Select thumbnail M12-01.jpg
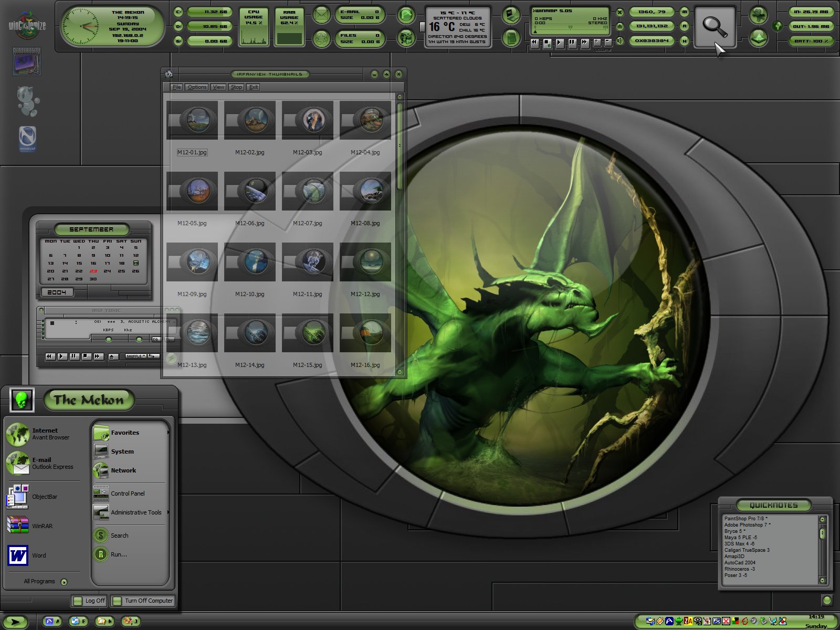 coord(192,120)
